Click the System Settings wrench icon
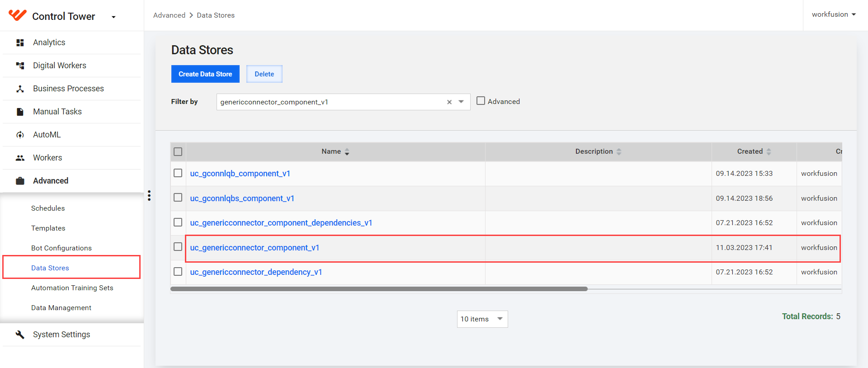The image size is (868, 368). 20,335
